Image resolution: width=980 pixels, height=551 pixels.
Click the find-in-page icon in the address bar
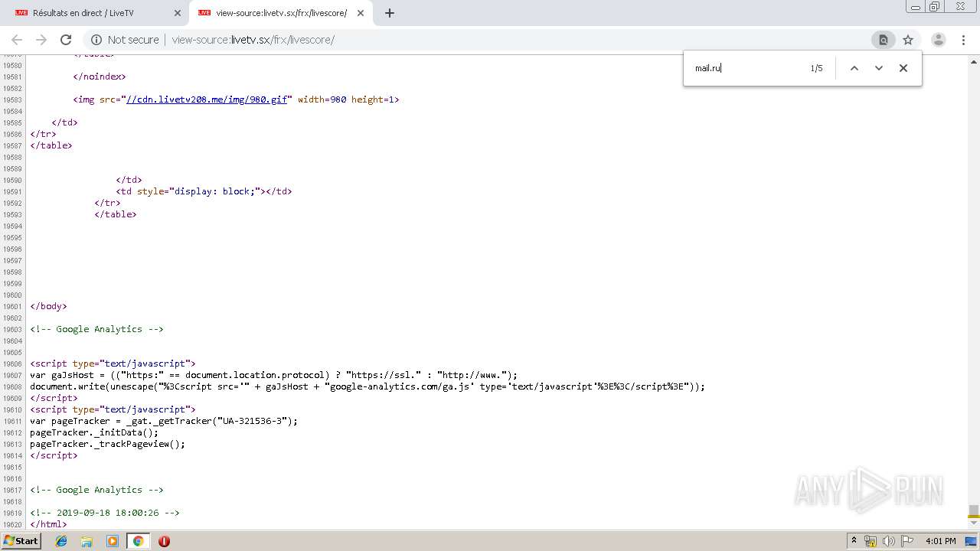coord(883,40)
